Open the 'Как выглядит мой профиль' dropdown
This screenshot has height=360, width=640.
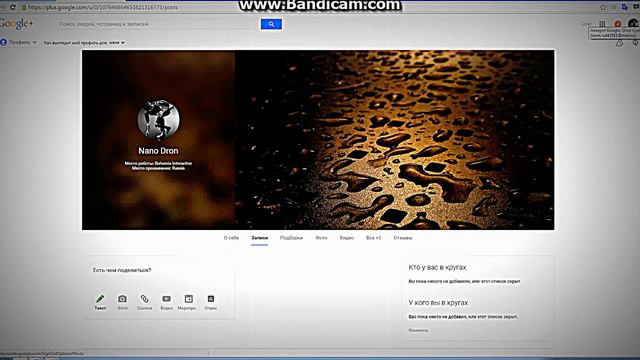pos(84,42)
